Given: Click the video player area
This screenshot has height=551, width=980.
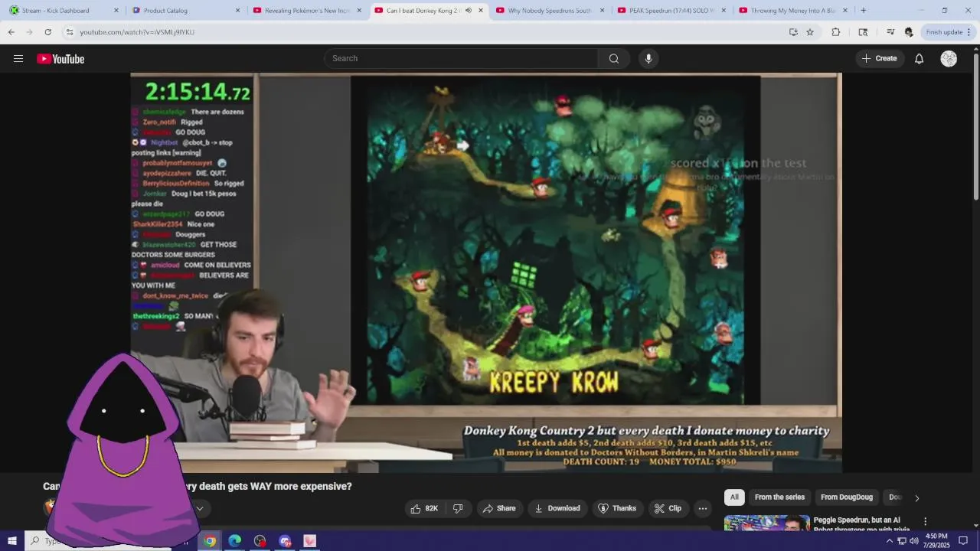Looking at the screenshot, I should click(486, 272).
